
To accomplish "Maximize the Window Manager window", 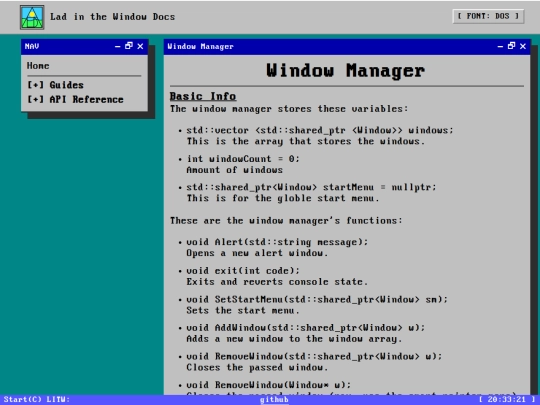I will 512,46.
